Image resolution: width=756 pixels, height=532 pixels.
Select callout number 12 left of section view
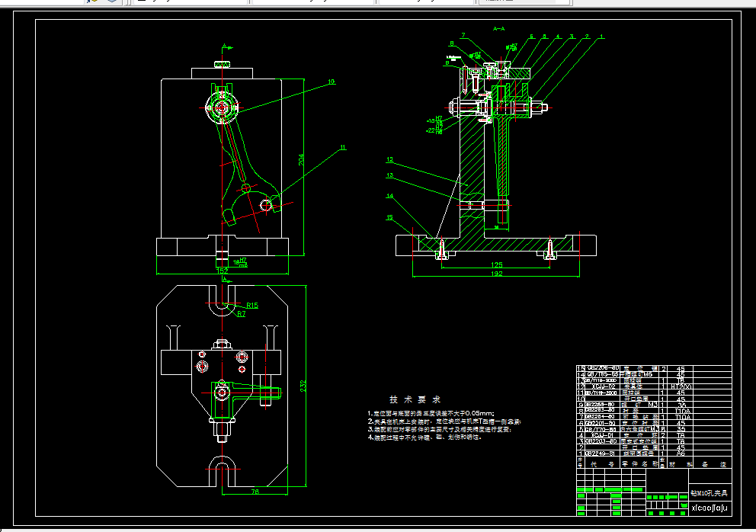pyautogui.click(x=389, y=159)
